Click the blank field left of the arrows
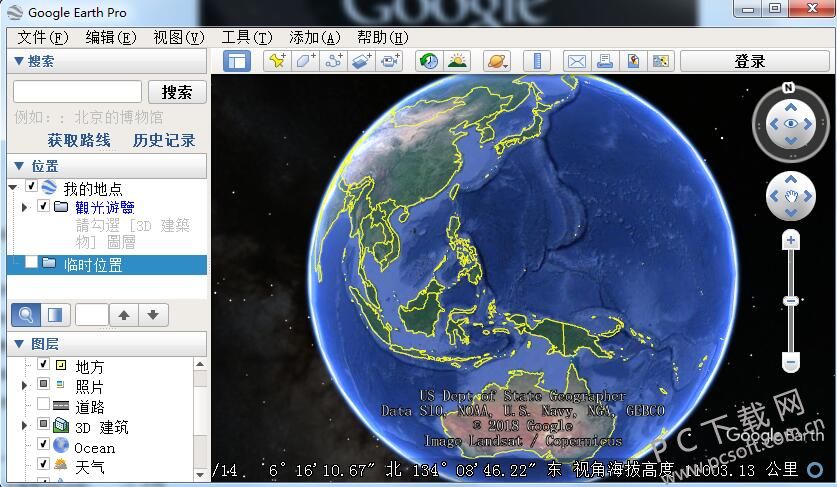This screenshot has height=487, width=837. click(x=92, y=315)
